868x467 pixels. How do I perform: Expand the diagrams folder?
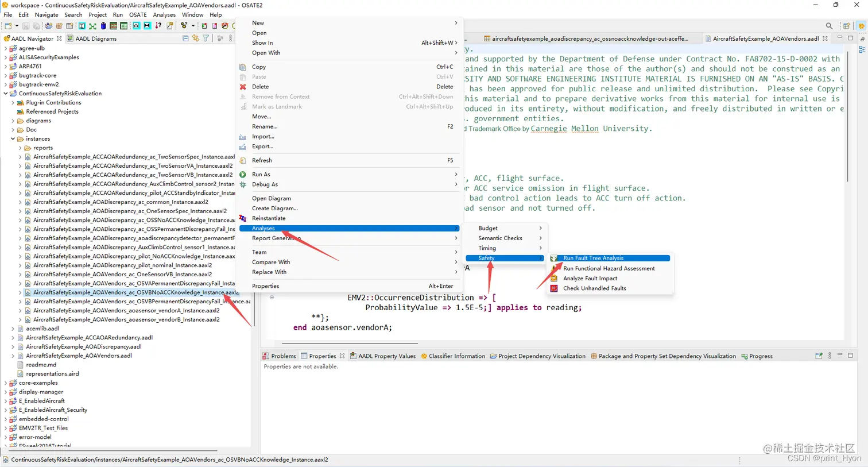point(13,121)
